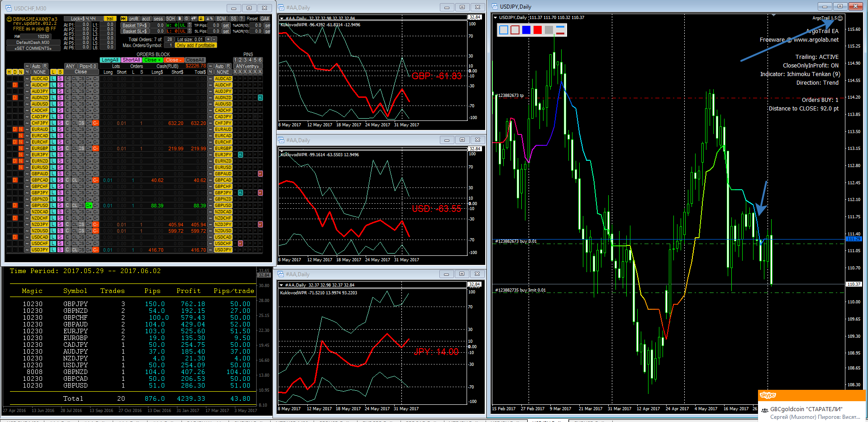
Task: Click the USDCHF,M30 window title icon
Action: pos(9,8)
